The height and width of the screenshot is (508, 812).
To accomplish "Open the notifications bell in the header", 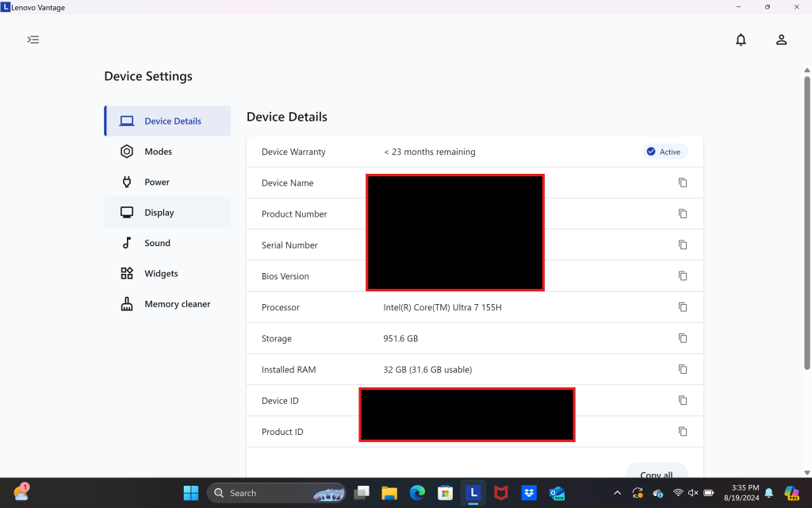I will [x=741, y=40].
